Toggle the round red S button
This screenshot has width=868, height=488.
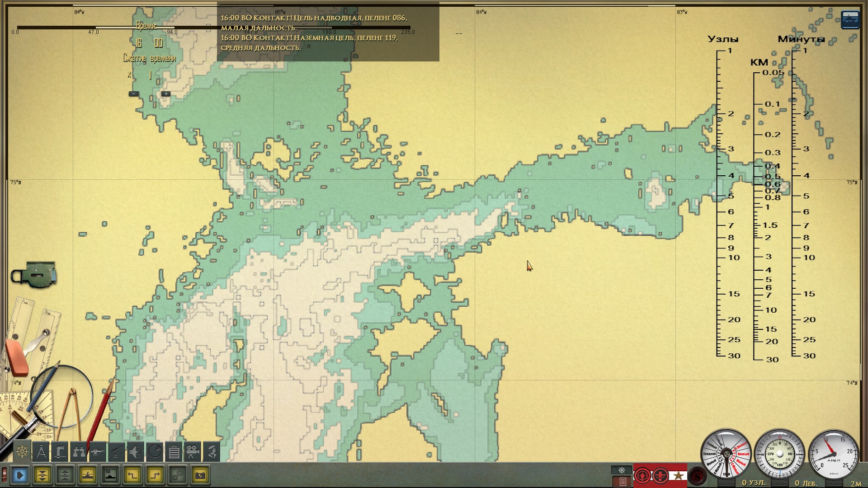pyautogui.click(x=698, y=476)
